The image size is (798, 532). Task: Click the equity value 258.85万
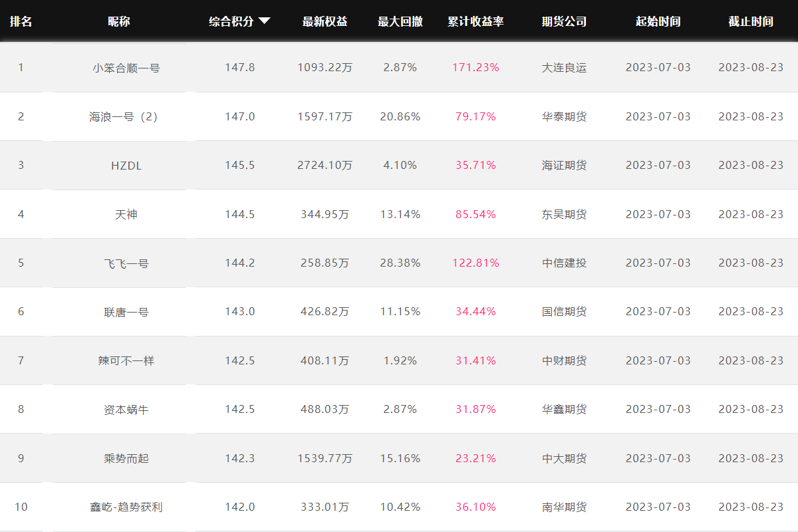[325, 263]
